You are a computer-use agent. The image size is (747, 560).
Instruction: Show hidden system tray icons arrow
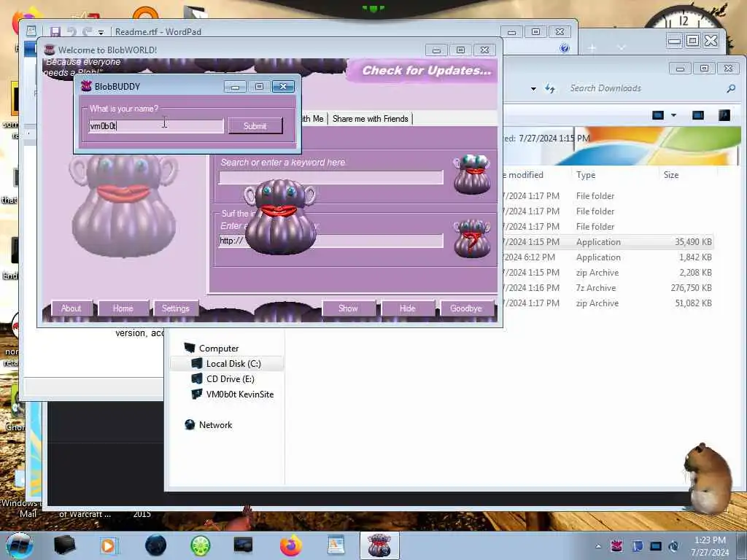coord(598,545)
